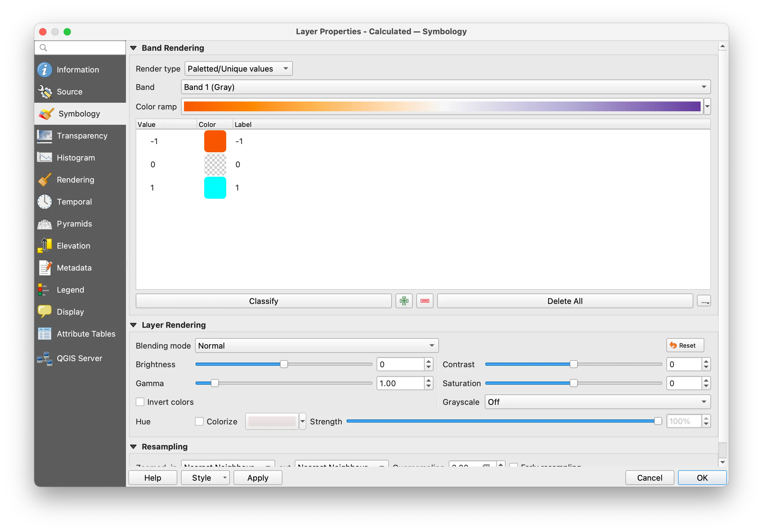Expand the Blending mode combo box
763x532 pixels.
click(x=316, y=345)
